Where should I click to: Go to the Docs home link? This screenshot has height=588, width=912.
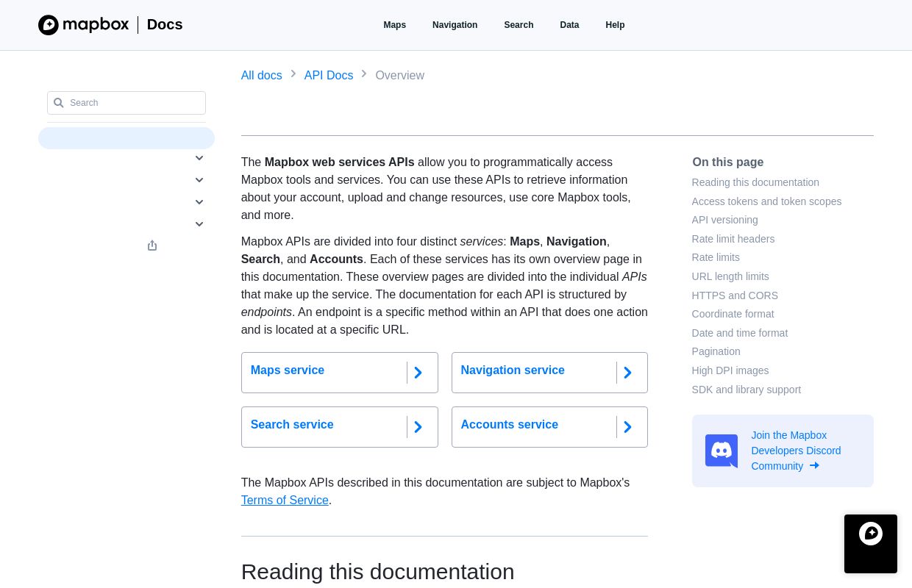(165, 24)
